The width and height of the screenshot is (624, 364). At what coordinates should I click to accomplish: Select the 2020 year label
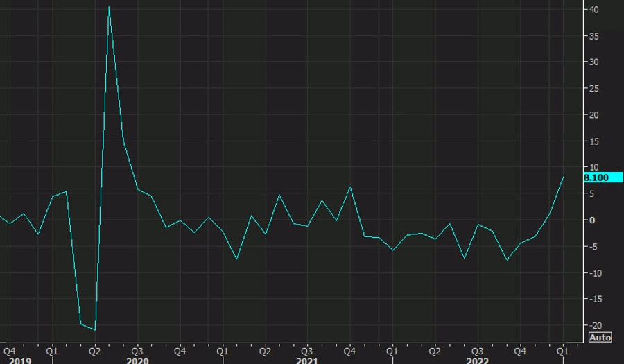[x=137, y=361]
